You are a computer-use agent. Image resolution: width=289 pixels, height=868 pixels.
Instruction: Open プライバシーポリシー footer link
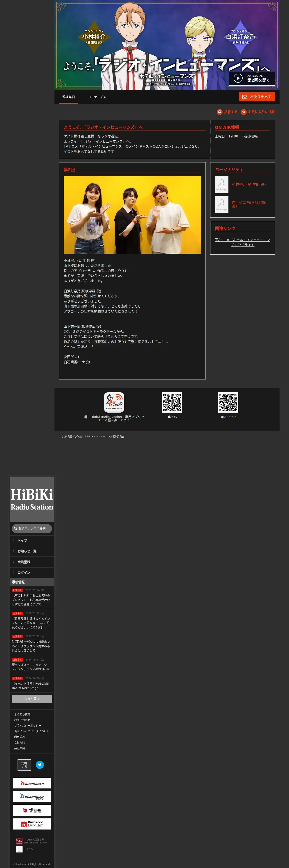28,725
